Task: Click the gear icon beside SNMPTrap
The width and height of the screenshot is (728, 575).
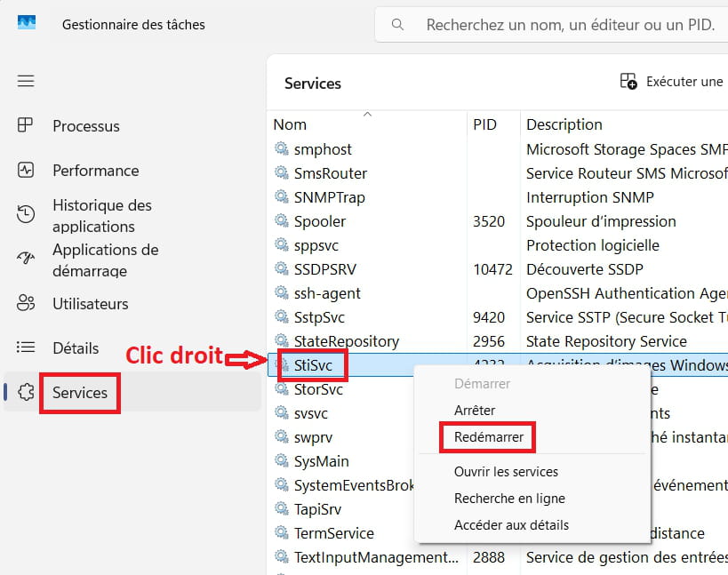Action: (x=282, y=196)
